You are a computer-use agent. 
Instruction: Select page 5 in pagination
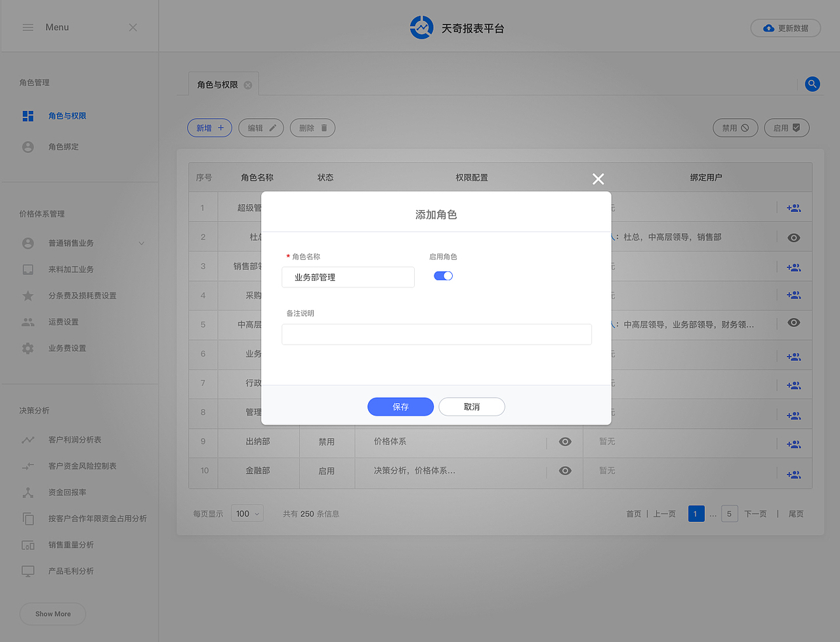(729, 514)
